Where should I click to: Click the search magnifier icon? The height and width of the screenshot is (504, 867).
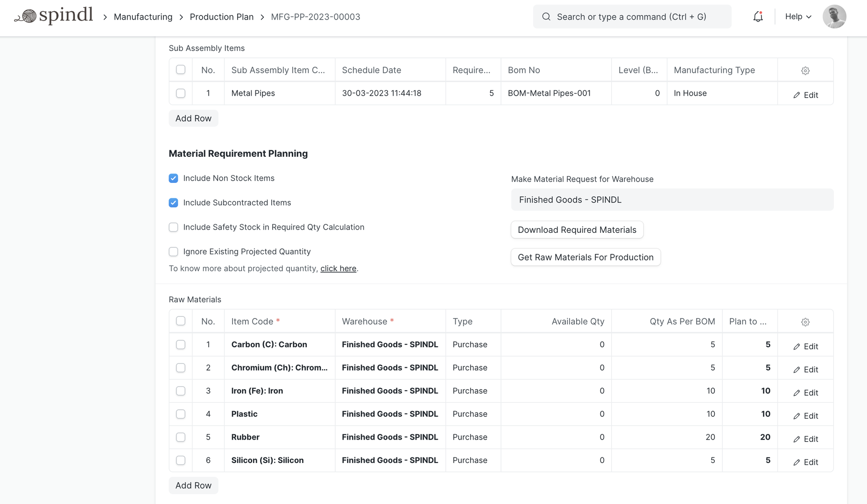(546, 16)
